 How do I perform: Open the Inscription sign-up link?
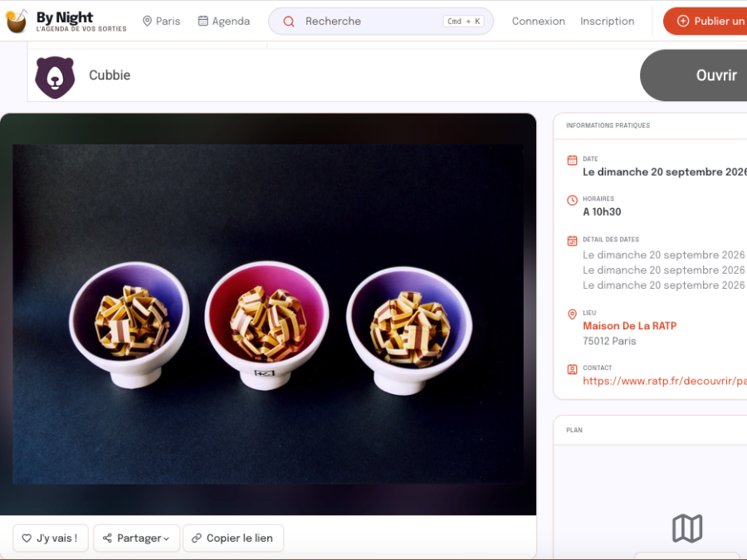click(x=607, y=21)
